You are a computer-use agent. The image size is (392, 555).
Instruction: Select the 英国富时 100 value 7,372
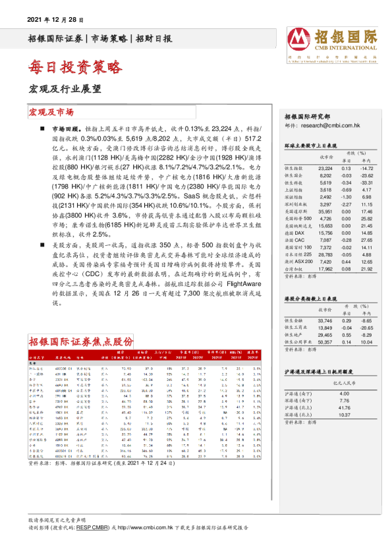coord(325,248)
